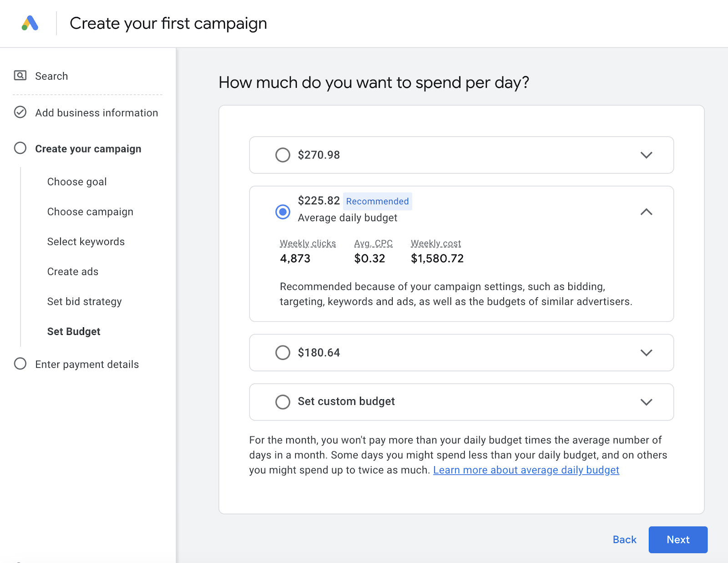The width and height of the screenshot is (728, 563).
Task: Expand the Set custom budget section
Action: coord(647,402)
